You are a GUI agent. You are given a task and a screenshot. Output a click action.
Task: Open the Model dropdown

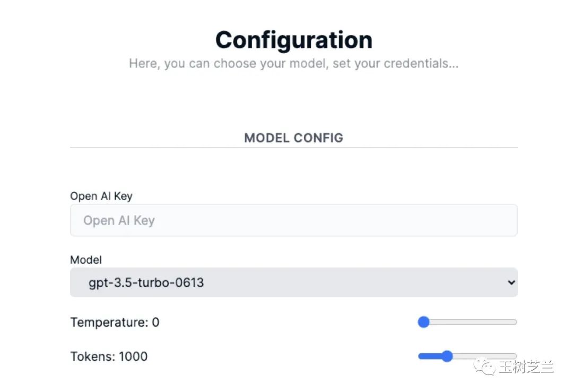(x=293, y=282)
